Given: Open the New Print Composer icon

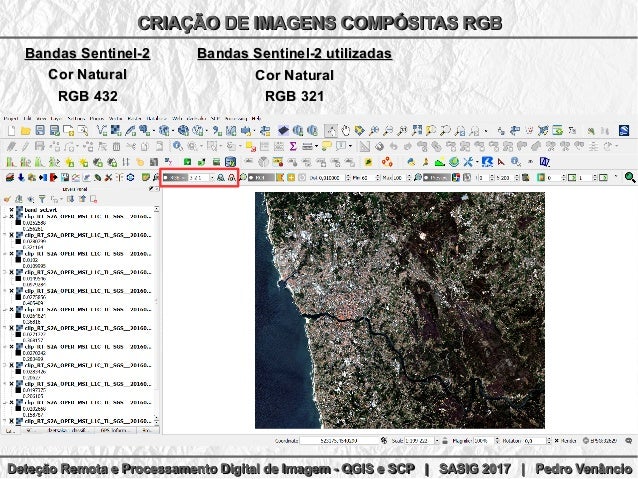Looking at the screenshot, I should [x=68, y=131].
